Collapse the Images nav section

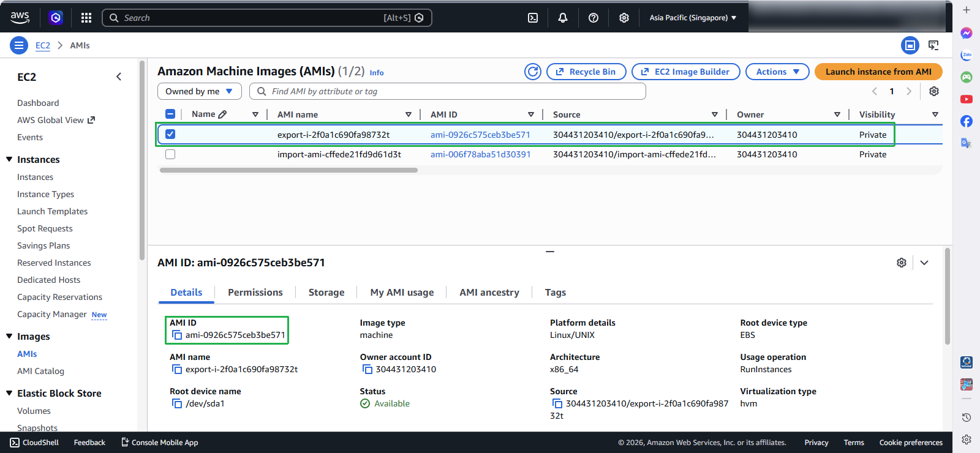pos(9,336)
